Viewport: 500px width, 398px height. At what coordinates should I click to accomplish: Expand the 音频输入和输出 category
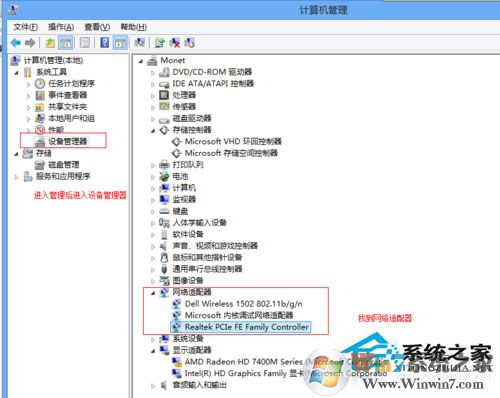pyautogui.click(x=153, y=386)
